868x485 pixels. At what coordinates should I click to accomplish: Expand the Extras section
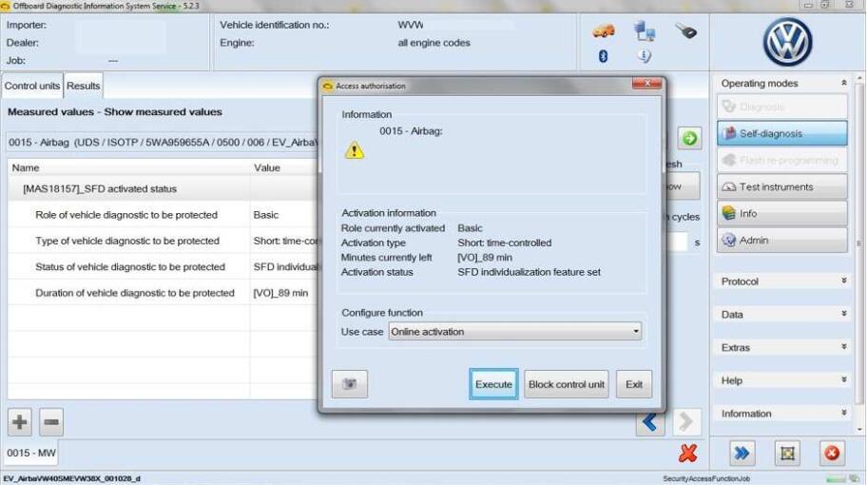(843, 347)
